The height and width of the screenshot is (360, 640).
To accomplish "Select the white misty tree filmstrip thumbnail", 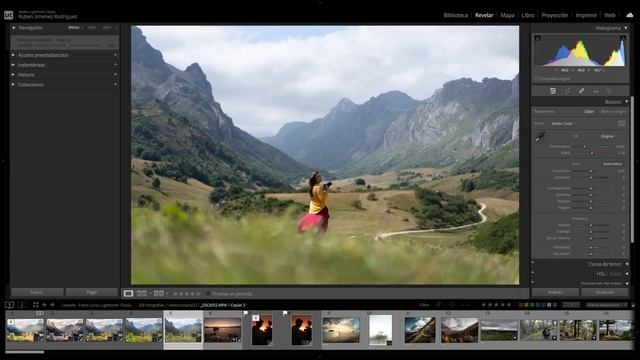I will coord(380,330).
